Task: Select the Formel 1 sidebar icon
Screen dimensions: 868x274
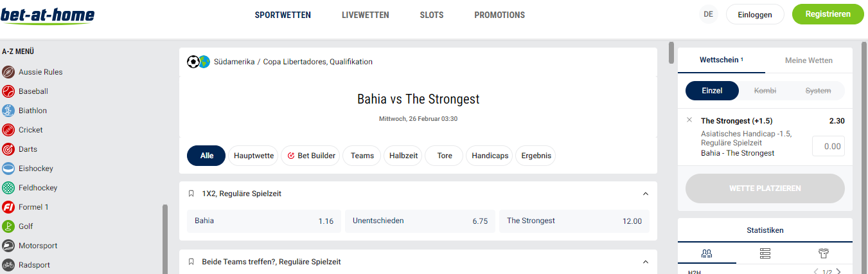Action: 8,207
